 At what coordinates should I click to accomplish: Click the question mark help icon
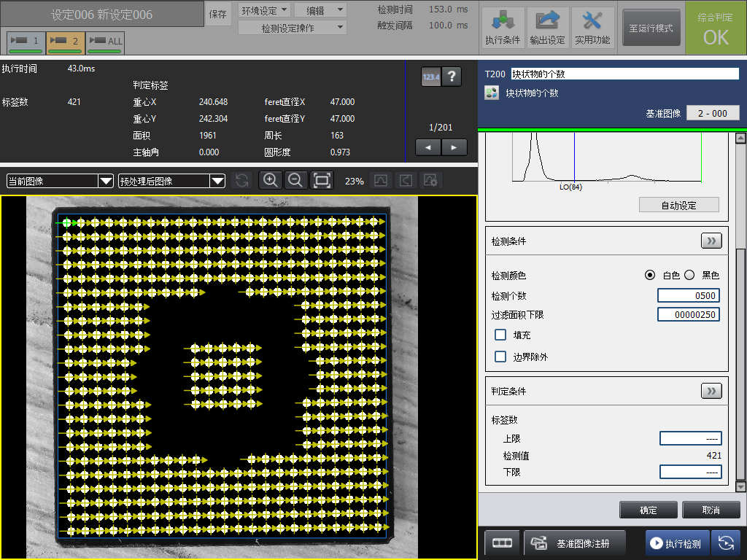coord(452,77)
